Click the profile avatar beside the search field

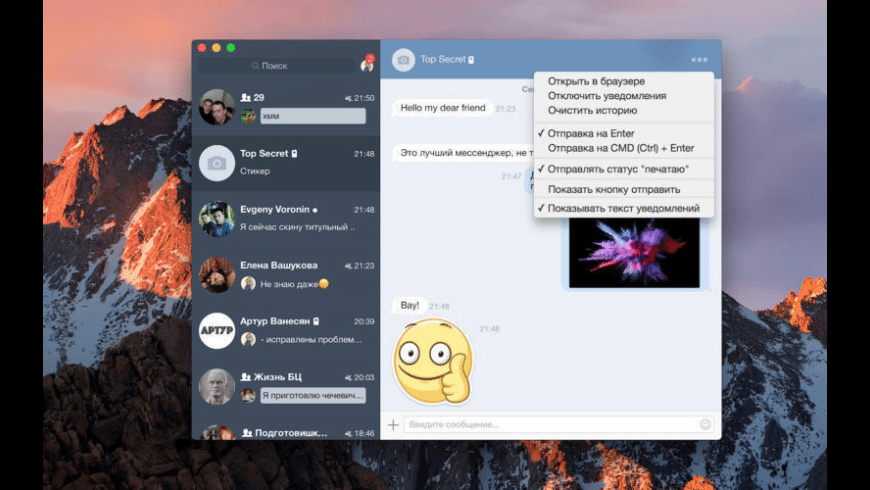(x=367, y=65)
